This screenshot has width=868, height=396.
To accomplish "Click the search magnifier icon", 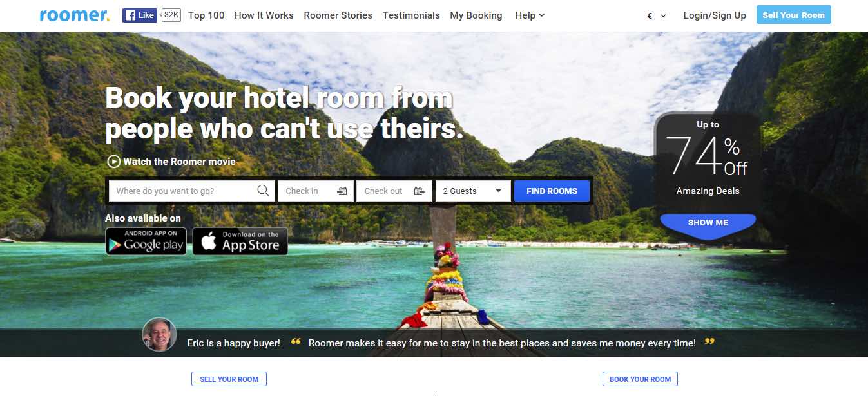I will coord(263,191).
